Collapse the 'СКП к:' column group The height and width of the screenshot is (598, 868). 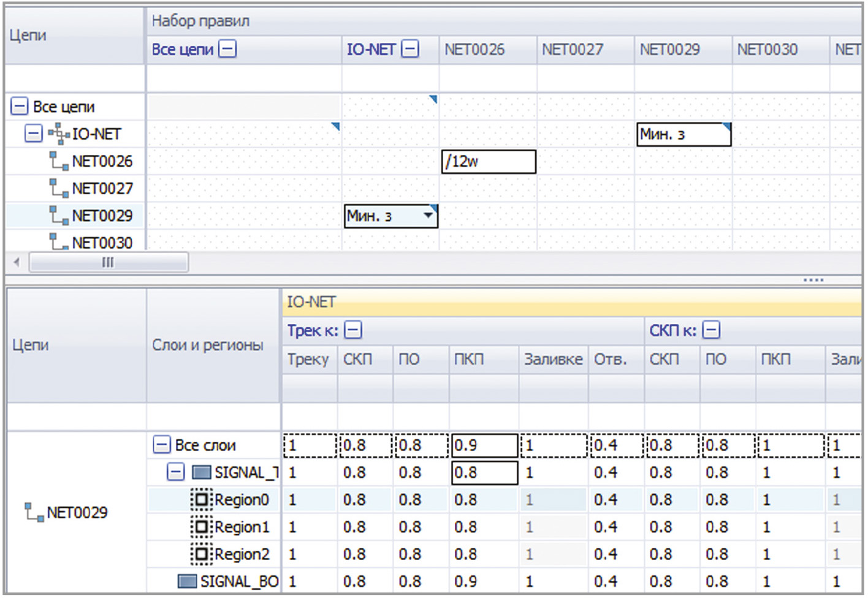point(711,330)
